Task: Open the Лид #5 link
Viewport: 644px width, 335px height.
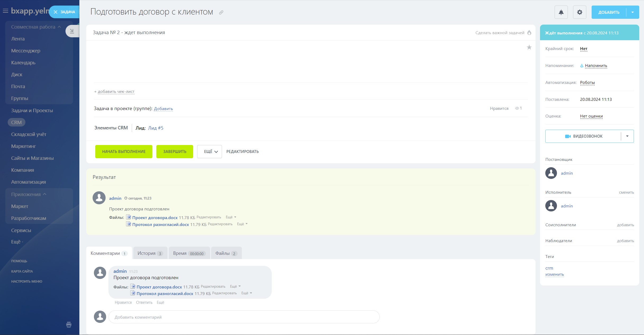Action: pyautogui.click(x=156, y=128)
